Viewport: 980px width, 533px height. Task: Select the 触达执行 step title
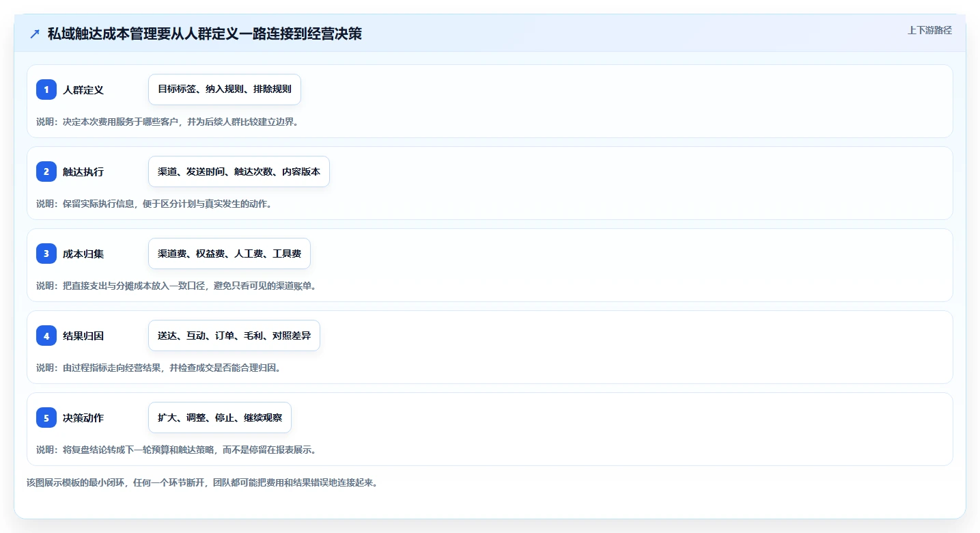(x=83, y=172)
